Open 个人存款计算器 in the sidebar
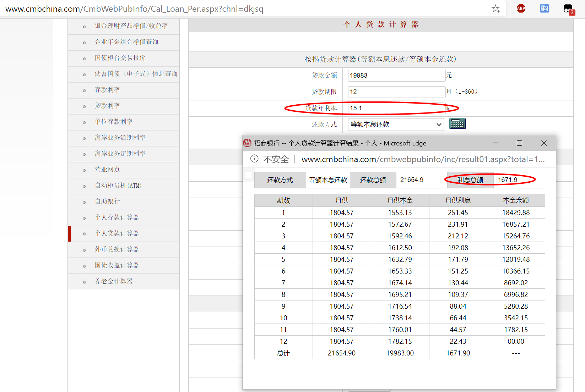Screen dimensions: 585x392 click(x=117, y=217)
